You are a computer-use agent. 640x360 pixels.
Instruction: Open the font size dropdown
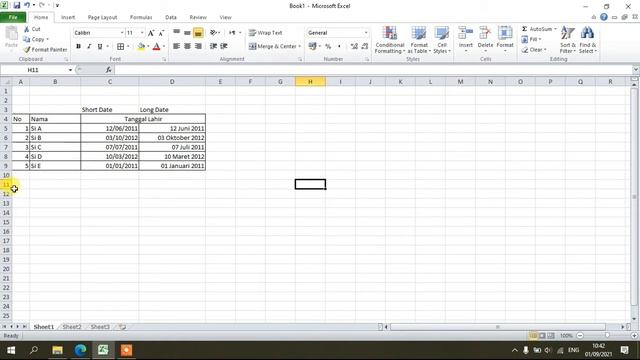pyautogui.click(x=142, y=33)
